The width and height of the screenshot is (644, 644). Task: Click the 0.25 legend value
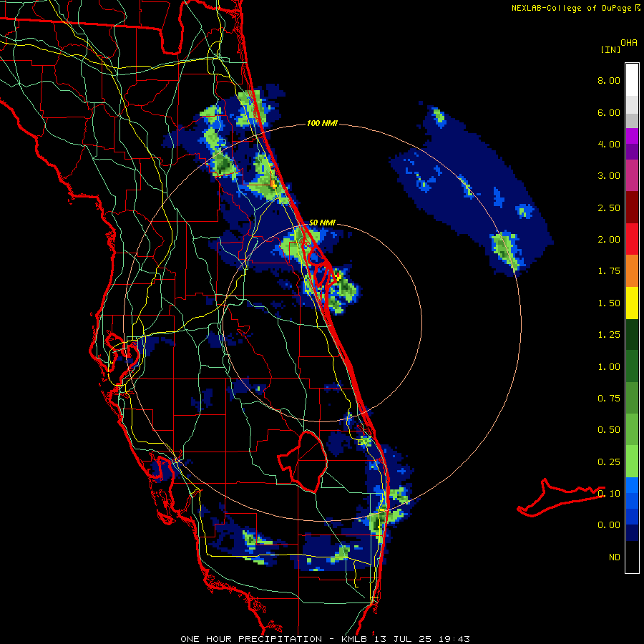(609, 462)
